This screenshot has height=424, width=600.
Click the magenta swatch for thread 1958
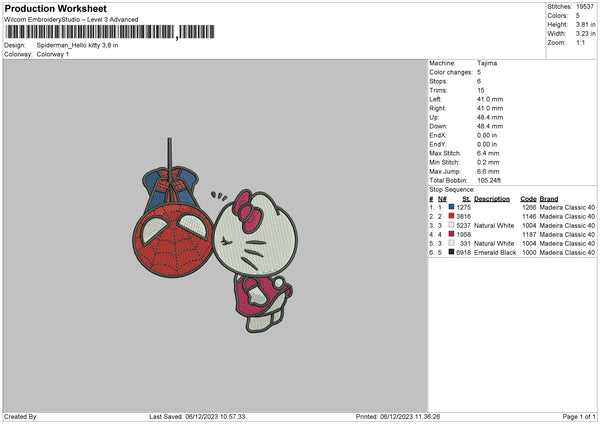tap(451, 234)
